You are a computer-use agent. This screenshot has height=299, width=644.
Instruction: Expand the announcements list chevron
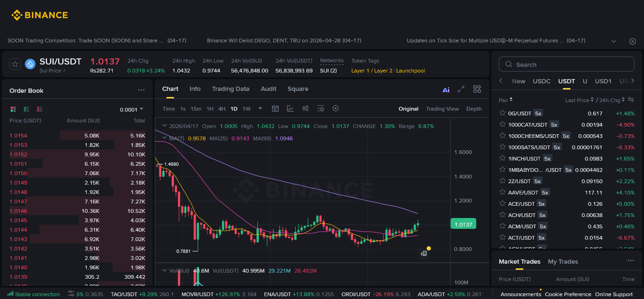(614, 41)
